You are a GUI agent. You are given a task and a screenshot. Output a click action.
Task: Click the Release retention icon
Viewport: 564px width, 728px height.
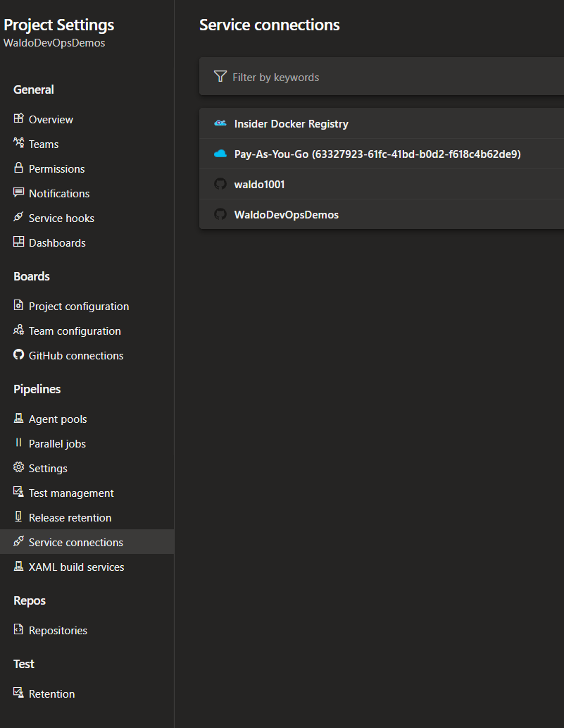tap(18, 517)
